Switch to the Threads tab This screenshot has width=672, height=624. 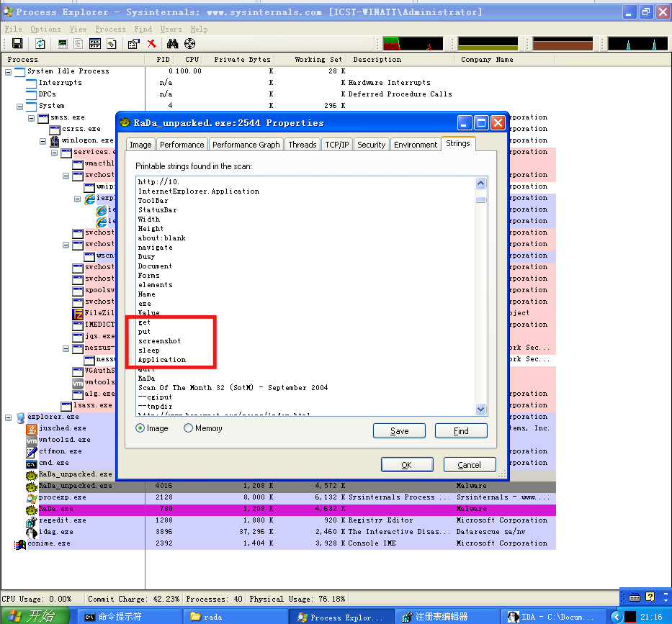[302, 145]
